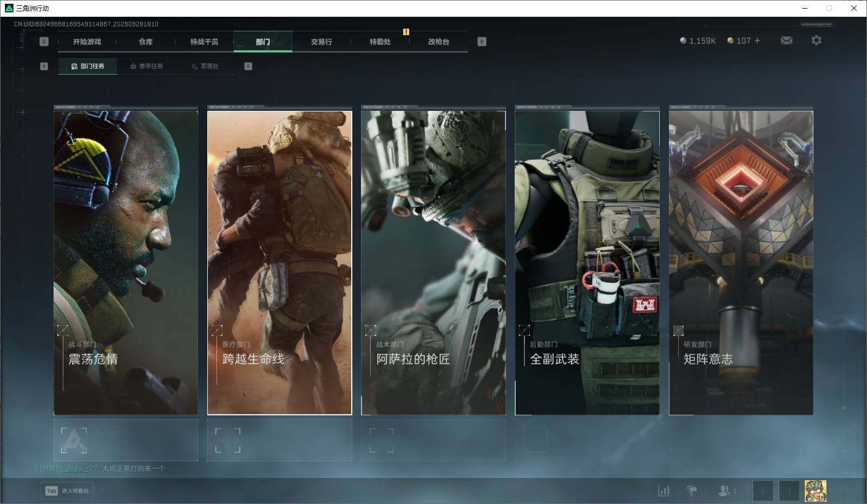Click the slot panel below 阿萨拉的枪匠
Screen dimensions: 867x504
pos(433,440)
